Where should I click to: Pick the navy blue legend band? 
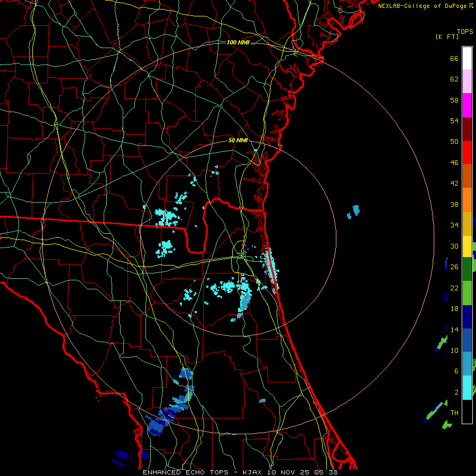(467, 317)
